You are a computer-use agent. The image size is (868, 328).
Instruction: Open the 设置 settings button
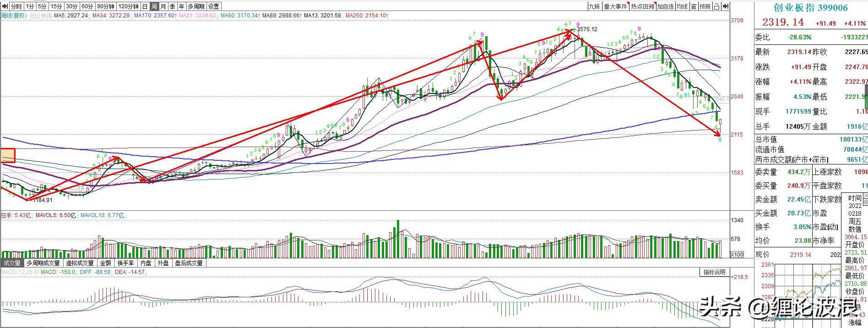(x=214, y=6)
